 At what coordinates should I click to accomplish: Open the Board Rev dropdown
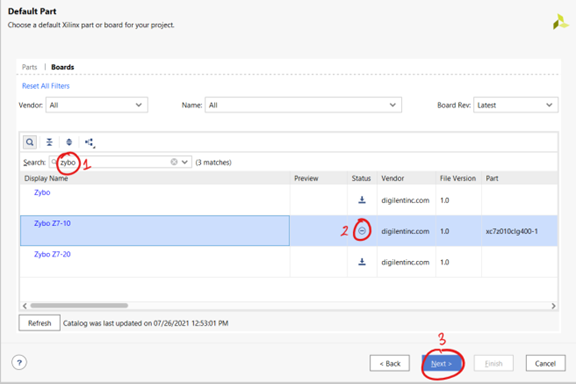pyautogui.click(x=516, y=105)
